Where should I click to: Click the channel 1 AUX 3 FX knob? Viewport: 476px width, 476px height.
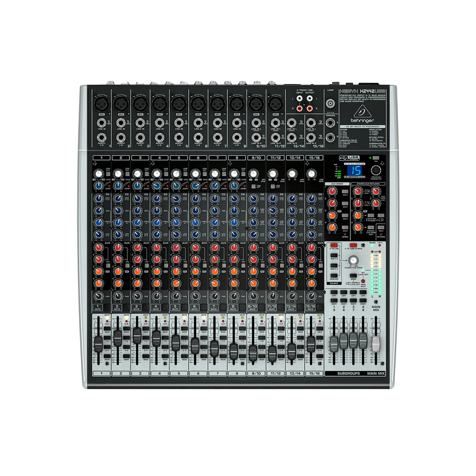point(98,271)
